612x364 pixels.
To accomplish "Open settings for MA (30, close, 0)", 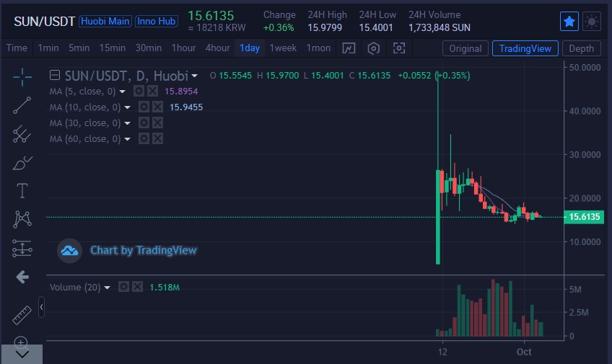I will pyautogui.click(x=144, y=123).
